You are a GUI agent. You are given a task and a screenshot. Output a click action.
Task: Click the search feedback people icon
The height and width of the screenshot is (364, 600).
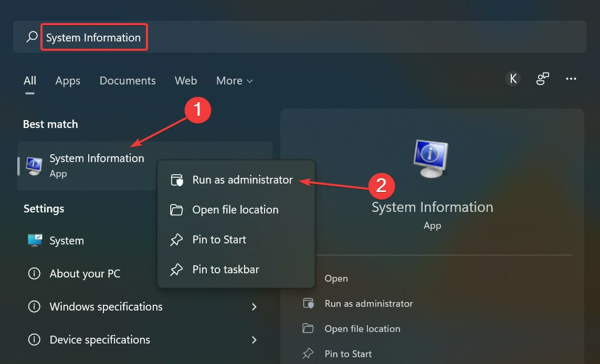(542, 79)
